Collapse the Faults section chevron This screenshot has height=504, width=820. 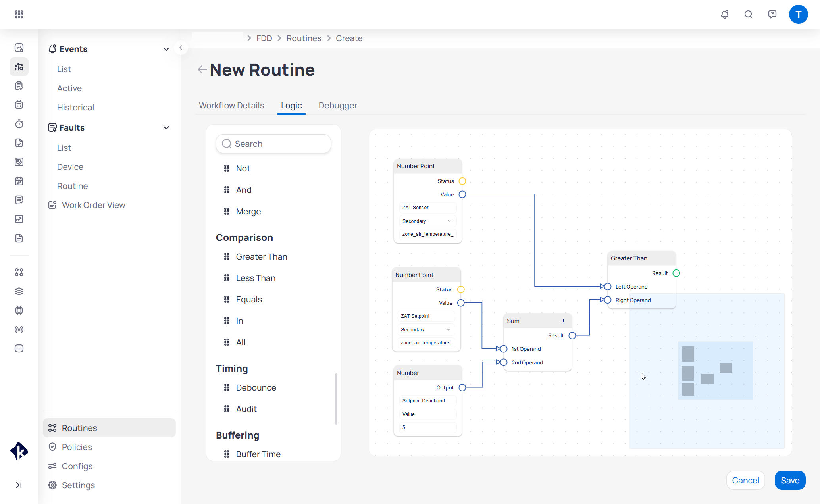coord(166,128)
